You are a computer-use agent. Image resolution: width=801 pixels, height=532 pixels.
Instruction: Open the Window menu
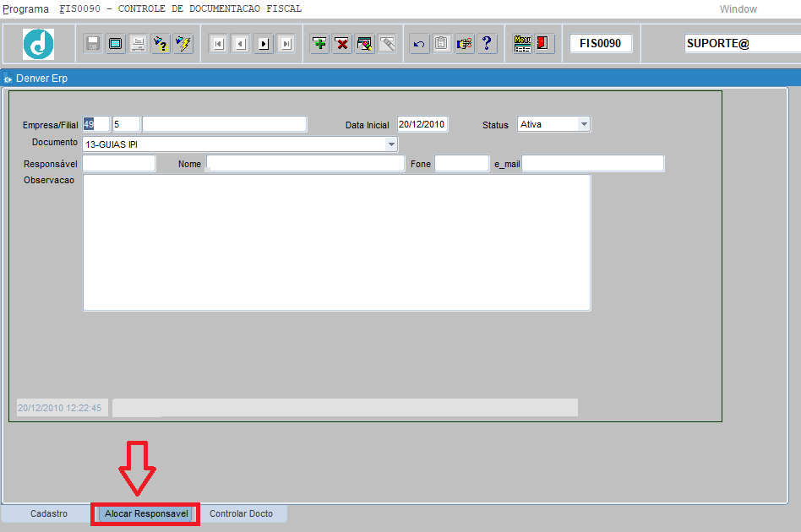(x=738, y=9)
